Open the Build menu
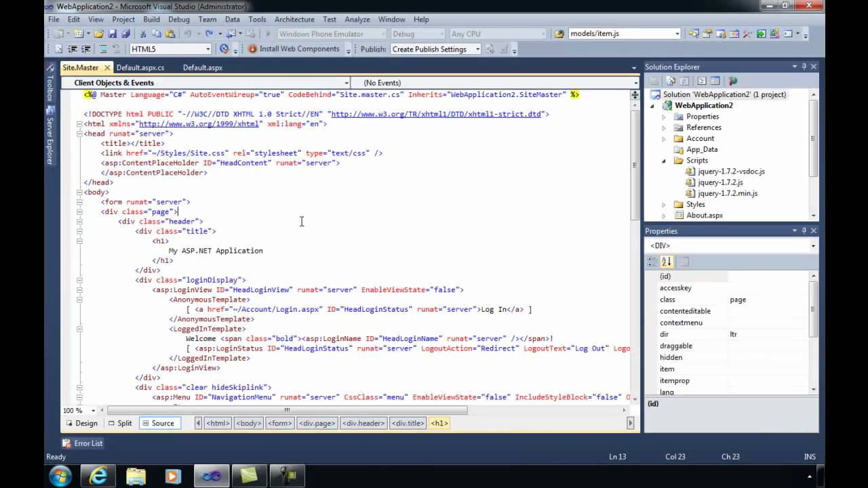This screenshot has width=868, height=488. [x=151, y=20]
